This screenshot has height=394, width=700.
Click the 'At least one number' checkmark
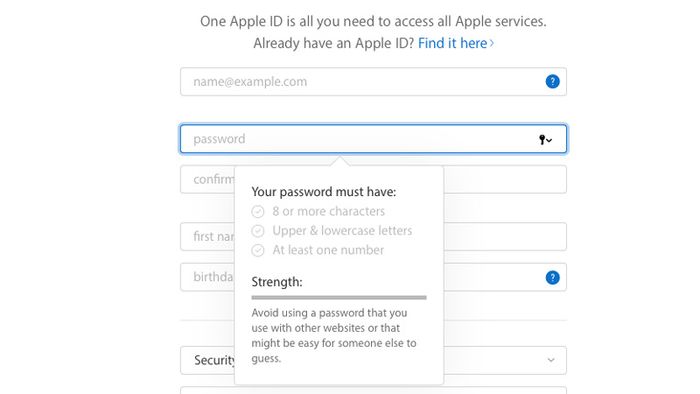(258, 250)
